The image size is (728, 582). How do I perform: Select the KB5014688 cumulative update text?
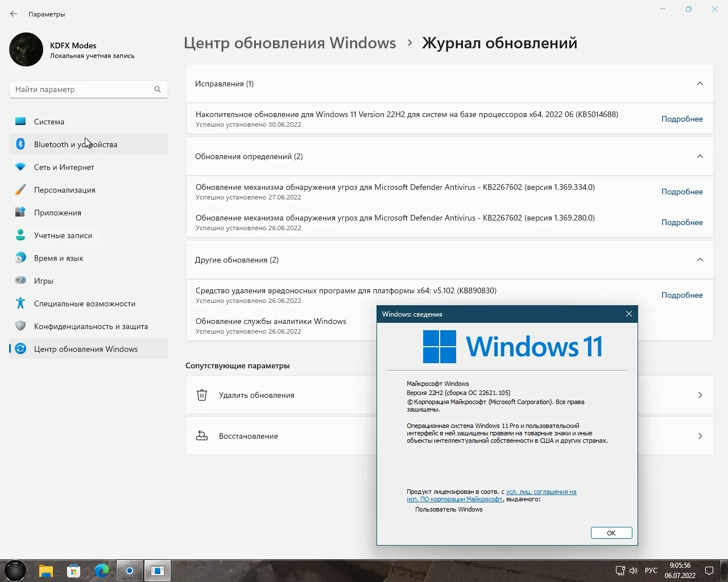[x=407, y=114]
